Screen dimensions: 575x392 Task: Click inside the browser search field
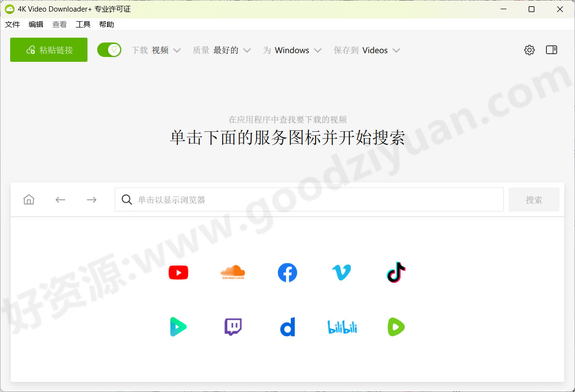click(x=309, y=199)
